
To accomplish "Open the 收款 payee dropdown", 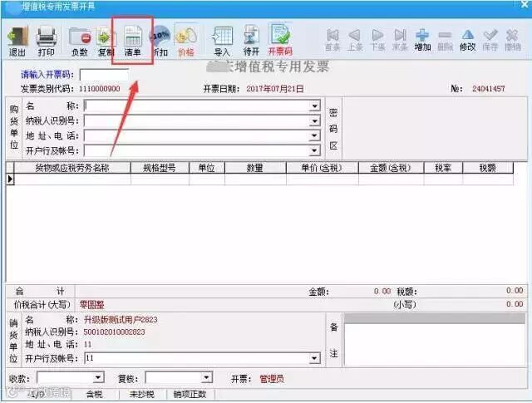I will pyautogui.click(x=98, y=377).
